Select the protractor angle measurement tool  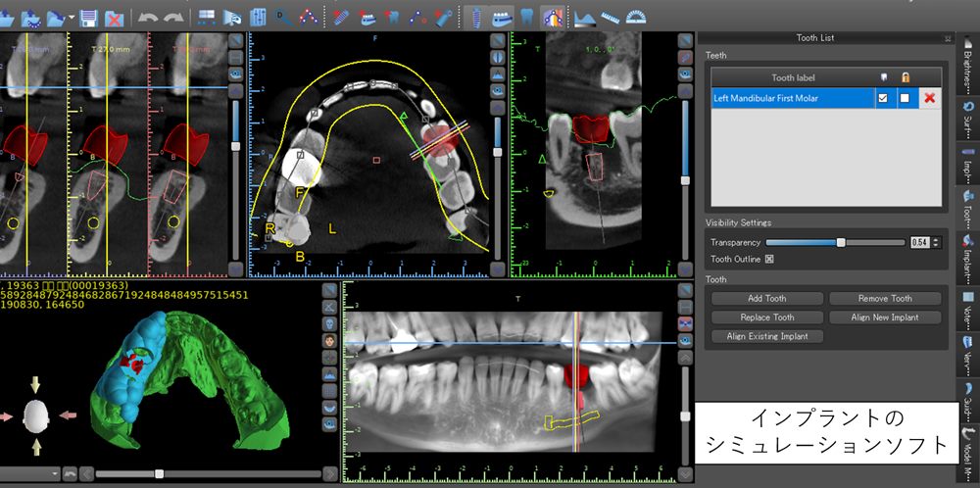pyautogui.click(x=636, y=18)
